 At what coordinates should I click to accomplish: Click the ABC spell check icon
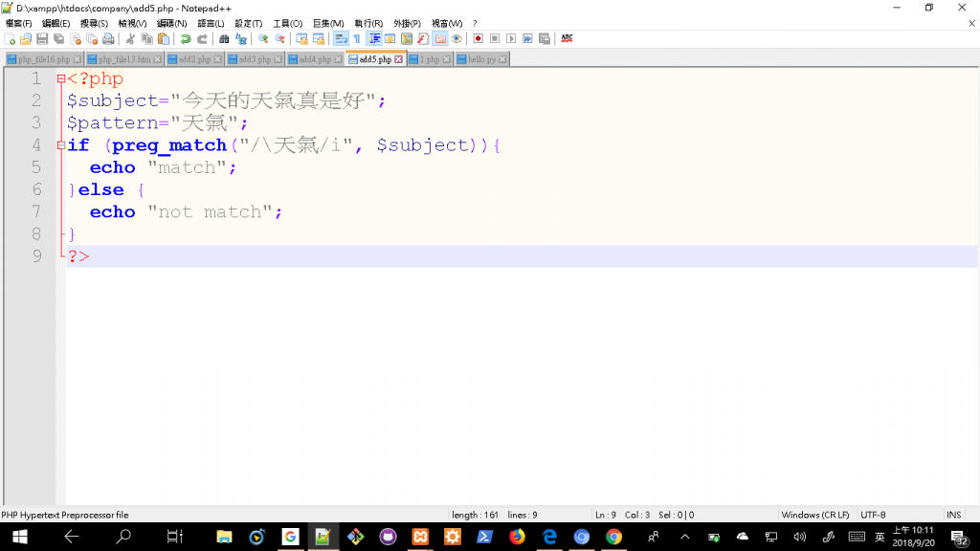point(567,38)
